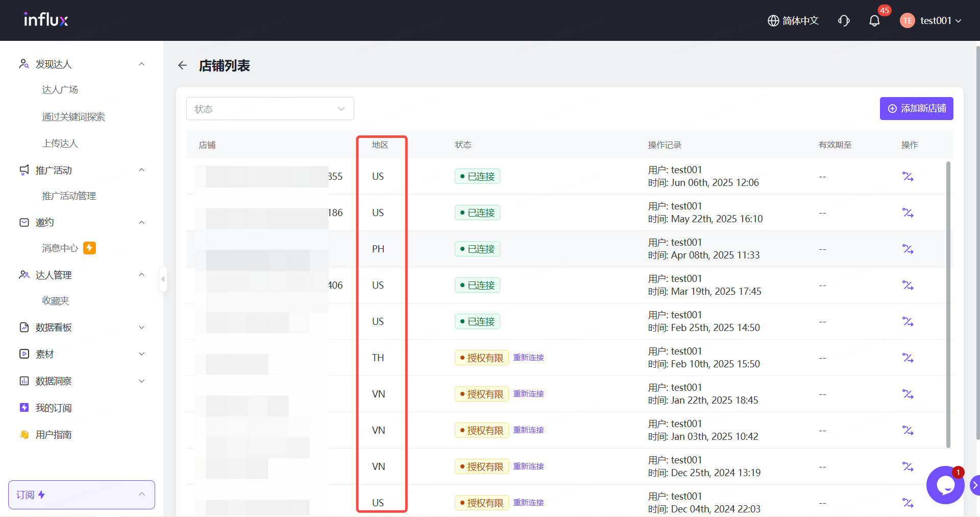Switch language via 简体中文 selector
The image size is (980, 517).
(x=793, y=21)
